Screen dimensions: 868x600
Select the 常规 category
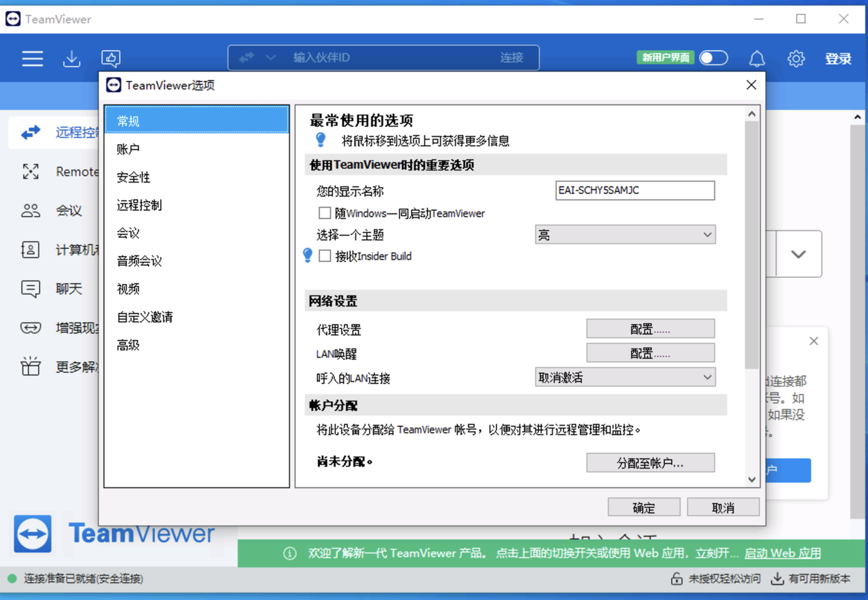point(197,120)
